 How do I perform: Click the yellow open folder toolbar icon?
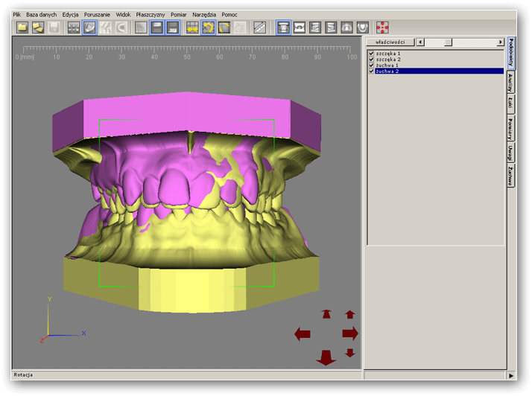point(22,28)
